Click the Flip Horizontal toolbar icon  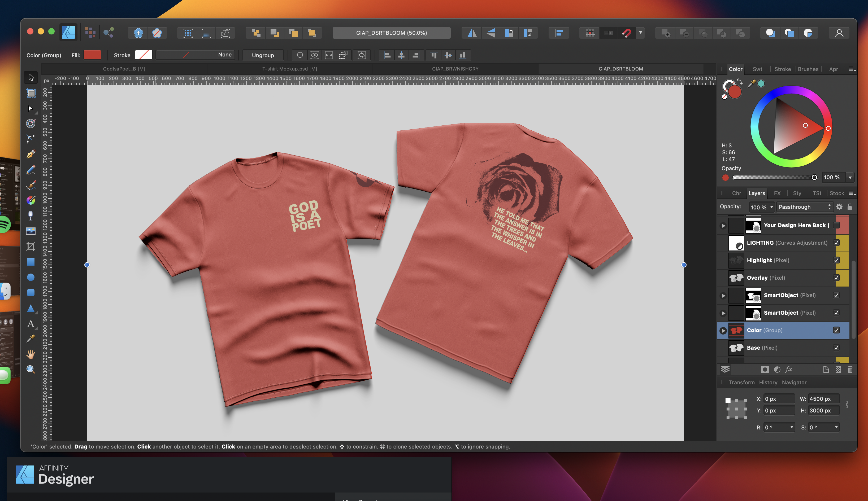tap(472, 33)
